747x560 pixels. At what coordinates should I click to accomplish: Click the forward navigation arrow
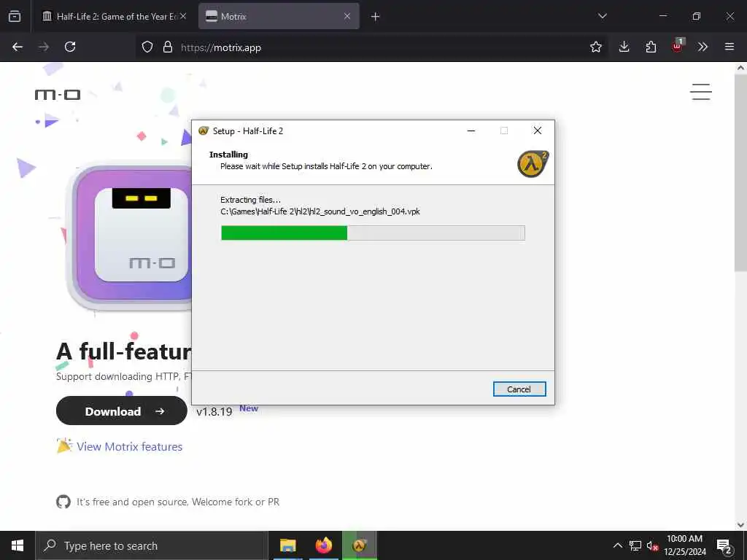[x=44, y=47]
